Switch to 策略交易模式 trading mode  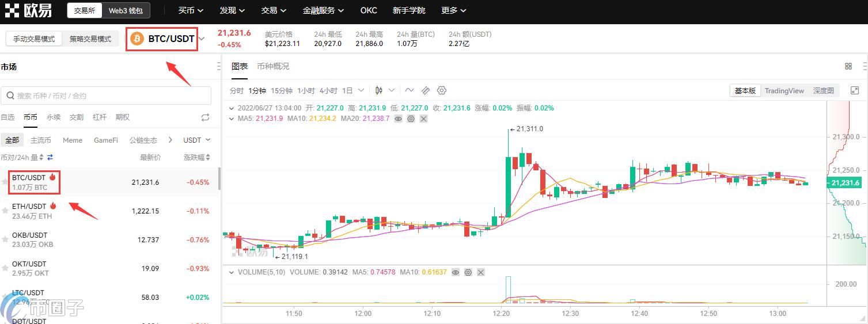90,39
